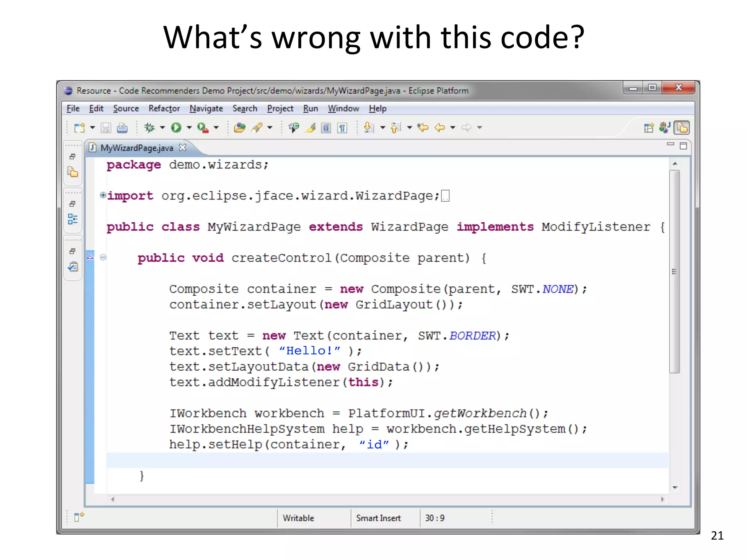The height and width of the screenshot is (560, 747).
Task: Open the Outline fast view icon
Action: click(x=73, y=219)
